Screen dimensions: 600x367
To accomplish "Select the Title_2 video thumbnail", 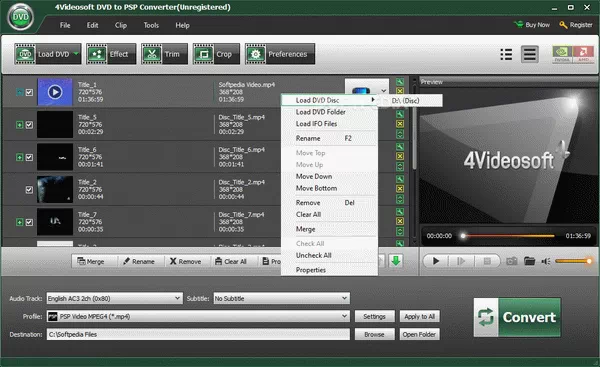I will [x=55, y=189].
